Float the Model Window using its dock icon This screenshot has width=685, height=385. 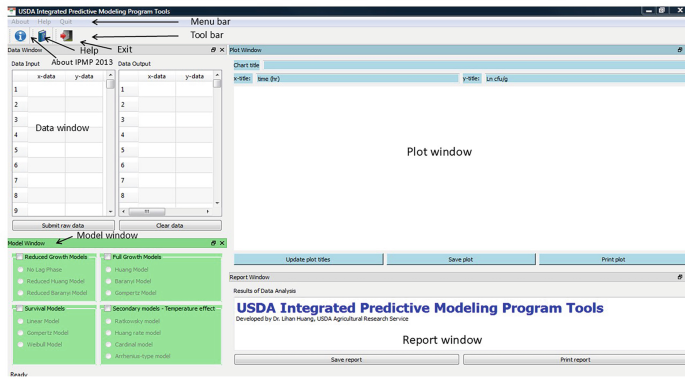coord(213,243)
